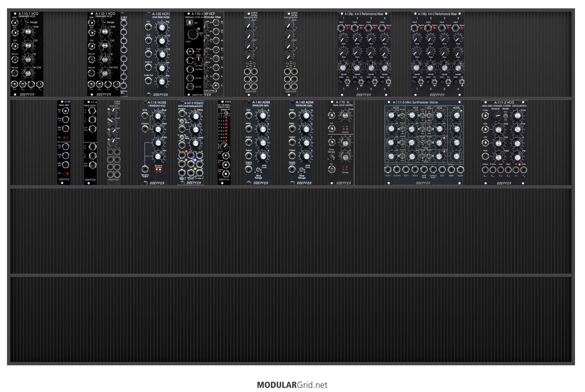The height and width of the screenshot is (392, 585).
Task: Click the Tune knob on leftmost A-110-1 VCO
Action: click(28, 31)
